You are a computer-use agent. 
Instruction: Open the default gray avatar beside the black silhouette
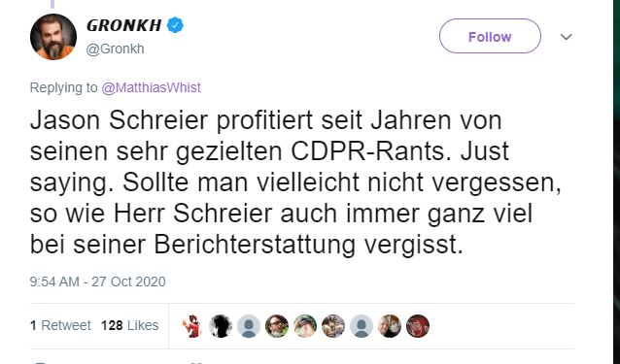[249, 326]
